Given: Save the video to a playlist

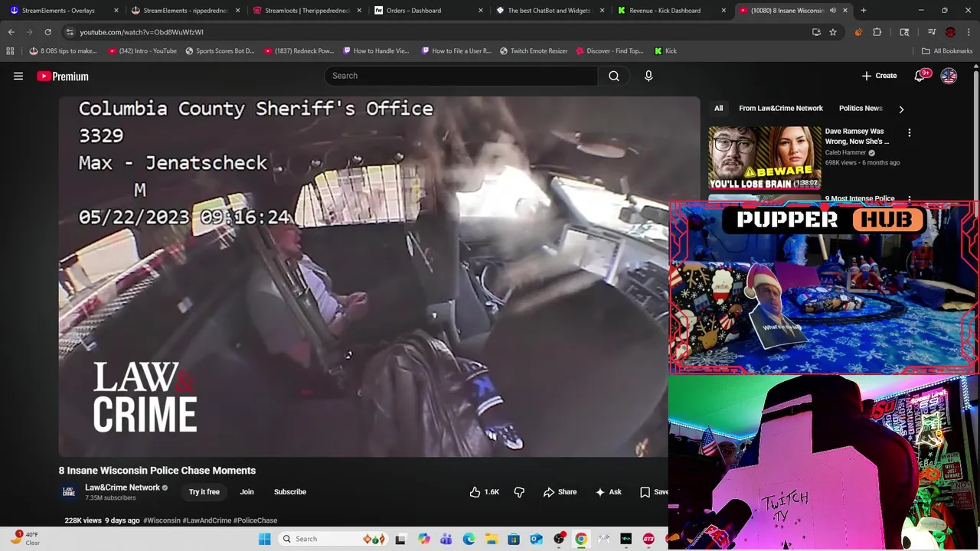Looking at the screenshot, I should tap(653, 492).
